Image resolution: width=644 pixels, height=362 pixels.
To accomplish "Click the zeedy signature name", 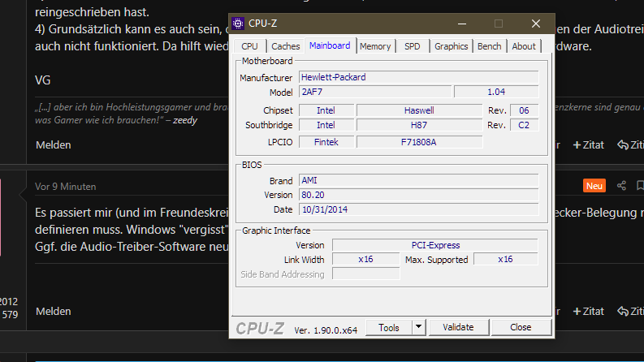I will (x=185, y=120).
